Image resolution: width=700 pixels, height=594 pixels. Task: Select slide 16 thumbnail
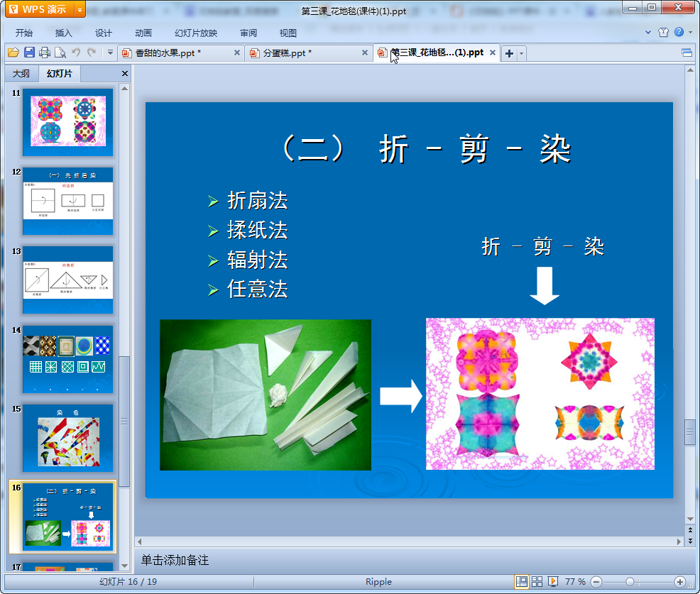tap(68, 517)
